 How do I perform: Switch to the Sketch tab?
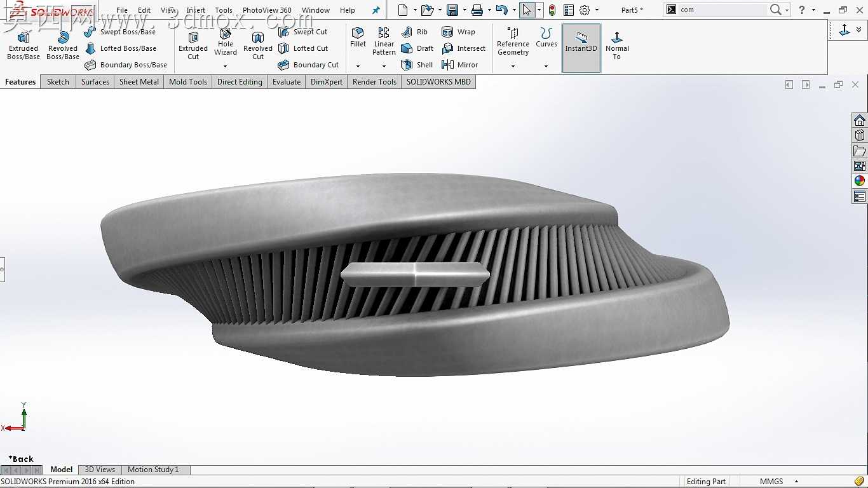[x=58, y=82]
